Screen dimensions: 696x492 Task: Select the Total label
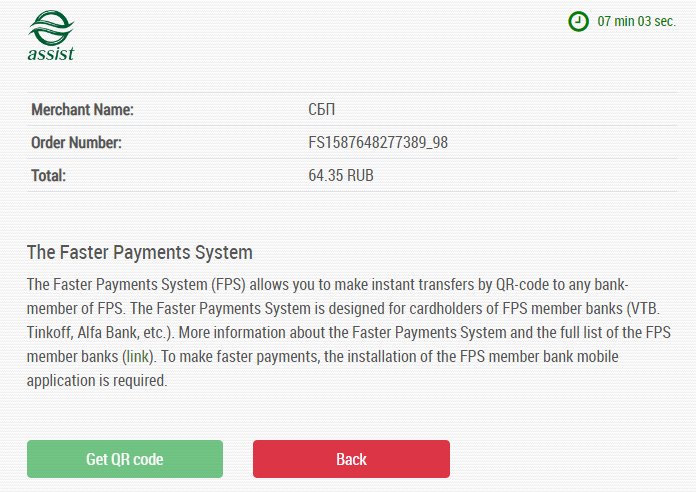(x=48, y=176)
